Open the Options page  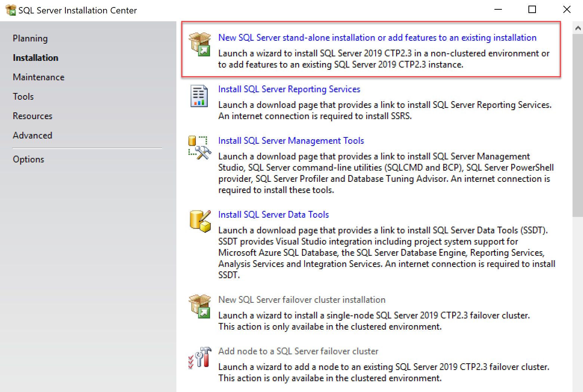coord(28,159)
